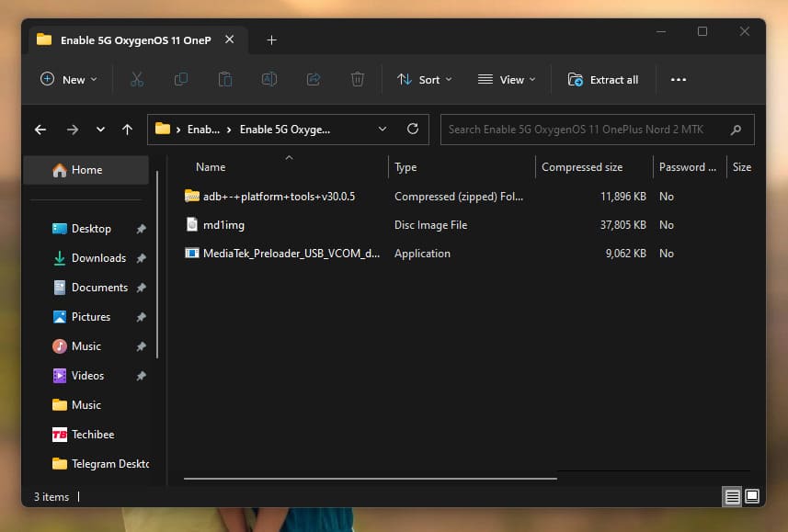Image resolution: width=788 pixels, height=532 pixels.
Task: Click the horizontal scrollbar of file list
Action: point(371,479)
